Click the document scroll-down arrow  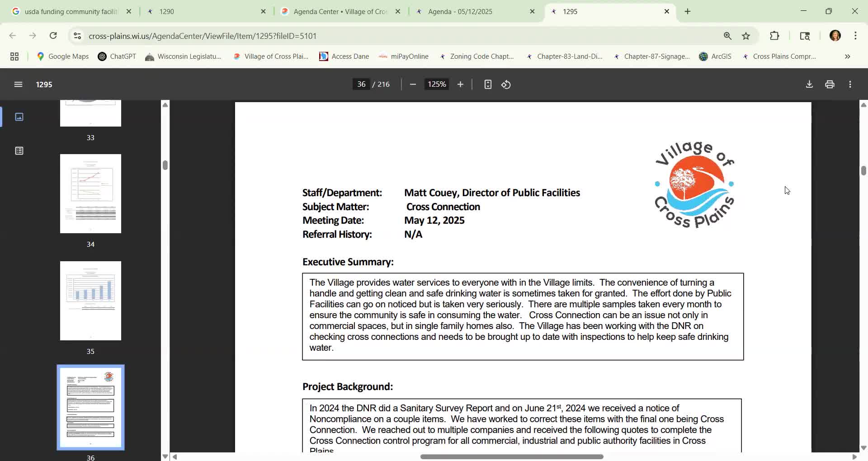(x=863, y=448)
